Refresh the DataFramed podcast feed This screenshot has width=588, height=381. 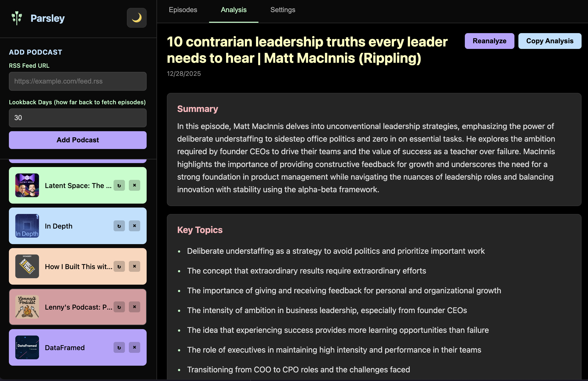(x=119, y=347)
